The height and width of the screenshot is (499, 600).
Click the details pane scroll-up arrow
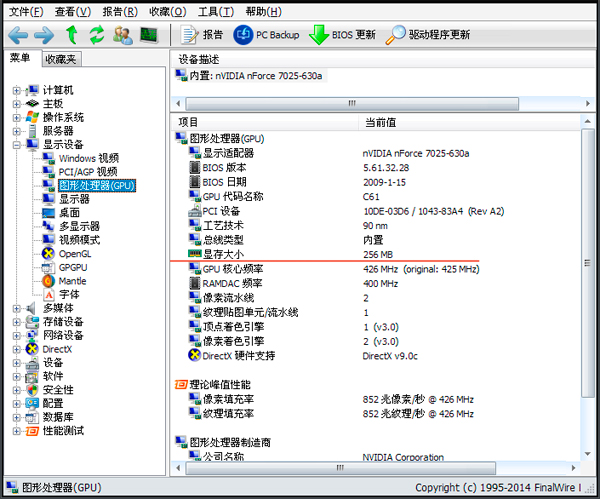pyautogui.click(x=587, y=122)
